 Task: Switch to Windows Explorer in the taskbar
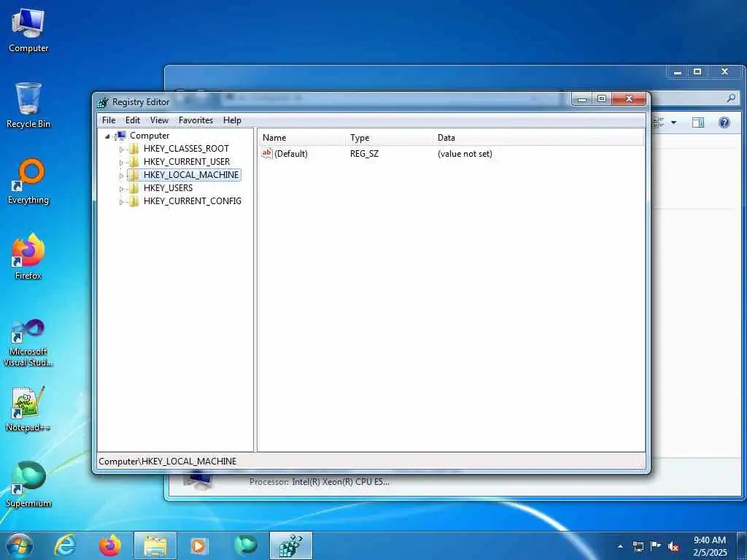click(x=155, y=545)
